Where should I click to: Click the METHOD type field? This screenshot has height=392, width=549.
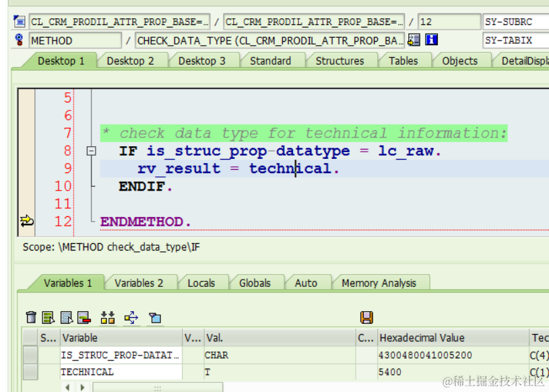coord(75,40)
